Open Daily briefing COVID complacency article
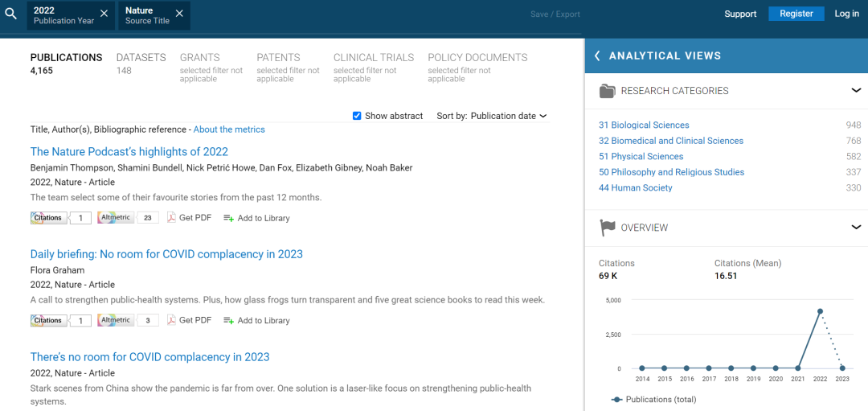 point(166,254)
